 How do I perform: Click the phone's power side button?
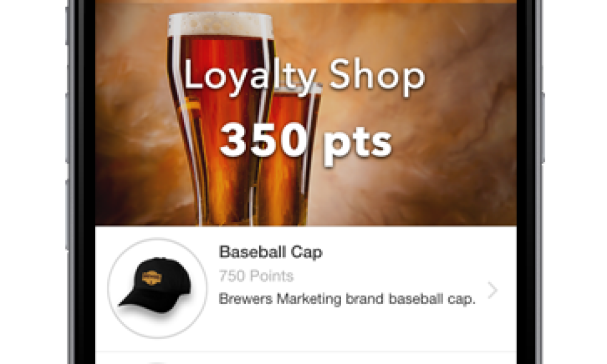pos(543,127)
